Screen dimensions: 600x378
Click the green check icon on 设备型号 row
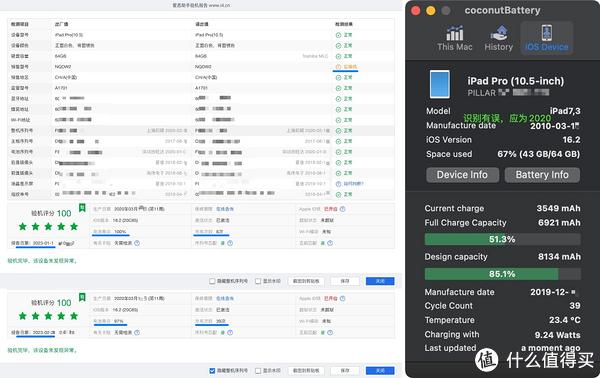tap(338, 35)
